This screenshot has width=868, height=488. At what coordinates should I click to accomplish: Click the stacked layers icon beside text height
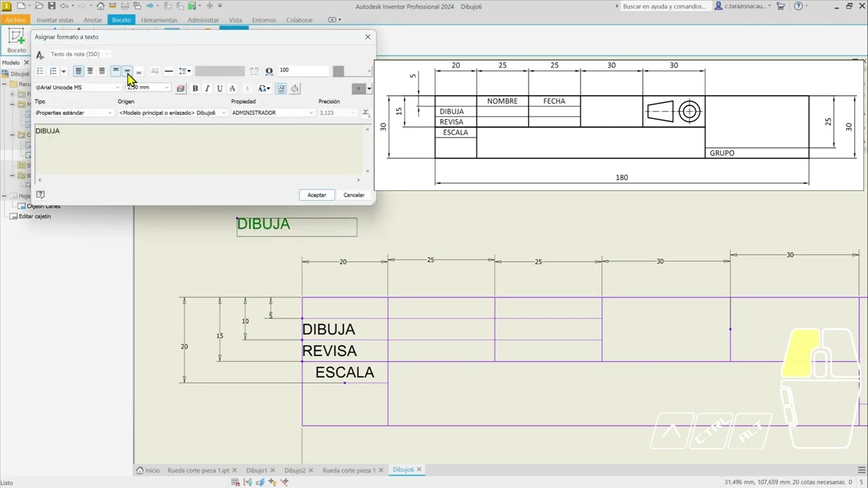pos(180,88)
